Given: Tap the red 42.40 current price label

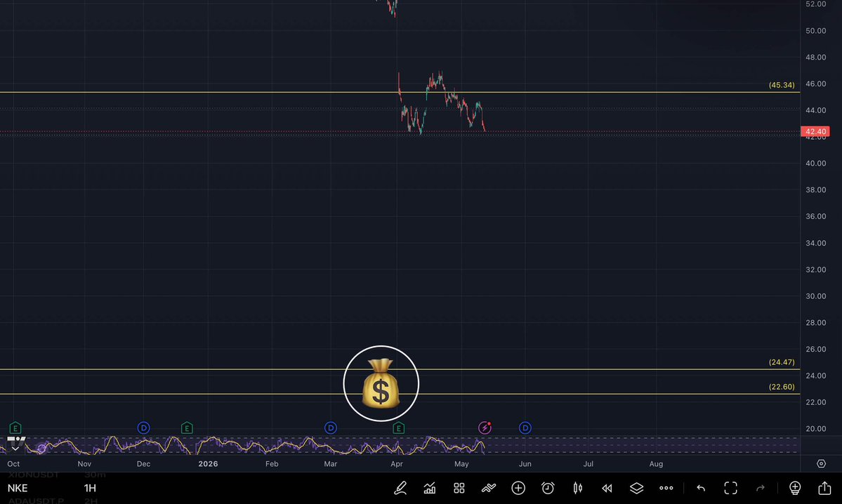Looking at the screenshot, I should [815, 131].
